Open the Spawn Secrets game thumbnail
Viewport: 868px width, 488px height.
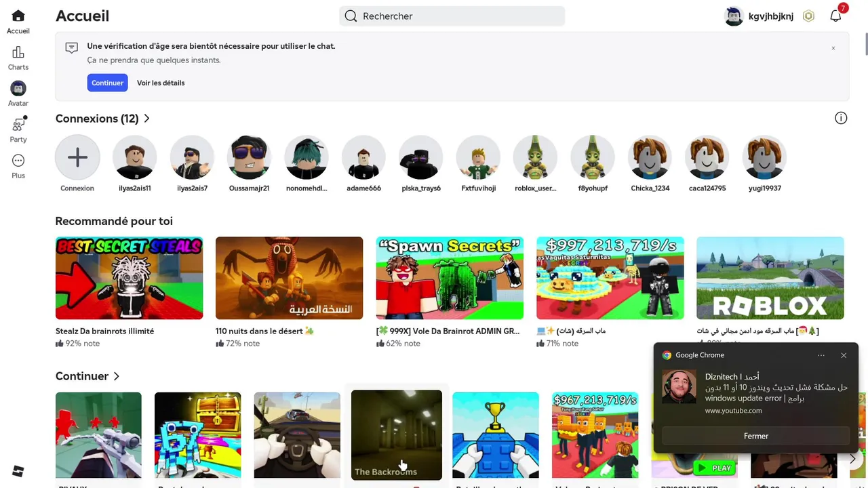click(x=450, y=278)
